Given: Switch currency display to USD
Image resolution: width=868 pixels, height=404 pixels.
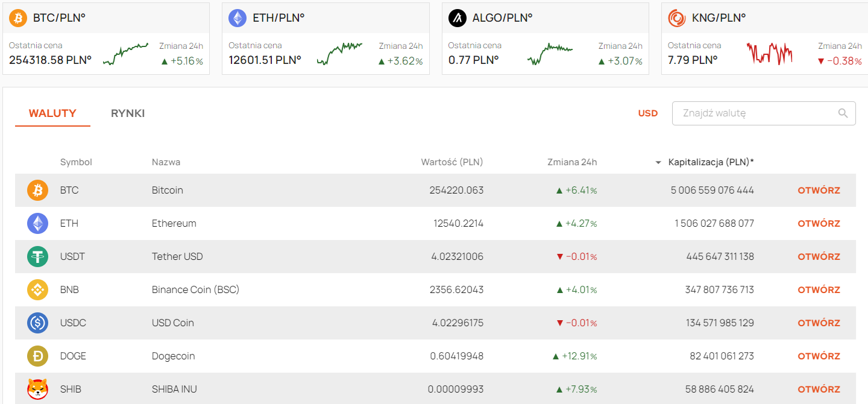Looking at the screenshot, I should point(648,113).
